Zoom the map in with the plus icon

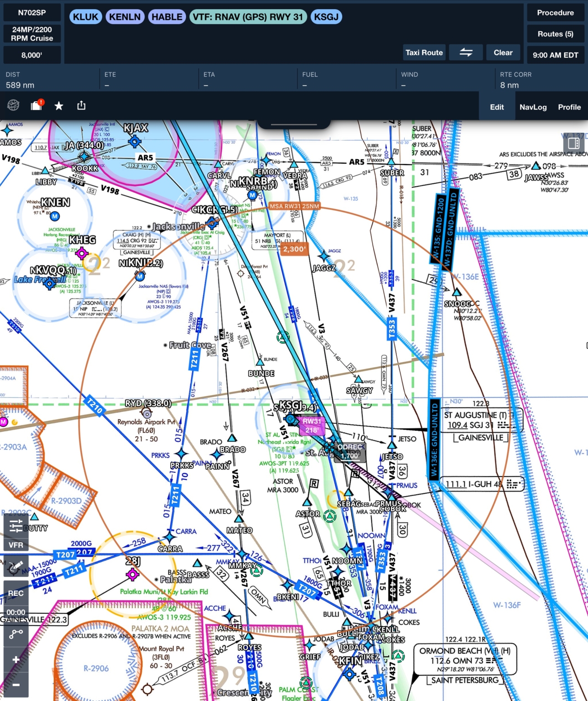[x=16, y=659]
